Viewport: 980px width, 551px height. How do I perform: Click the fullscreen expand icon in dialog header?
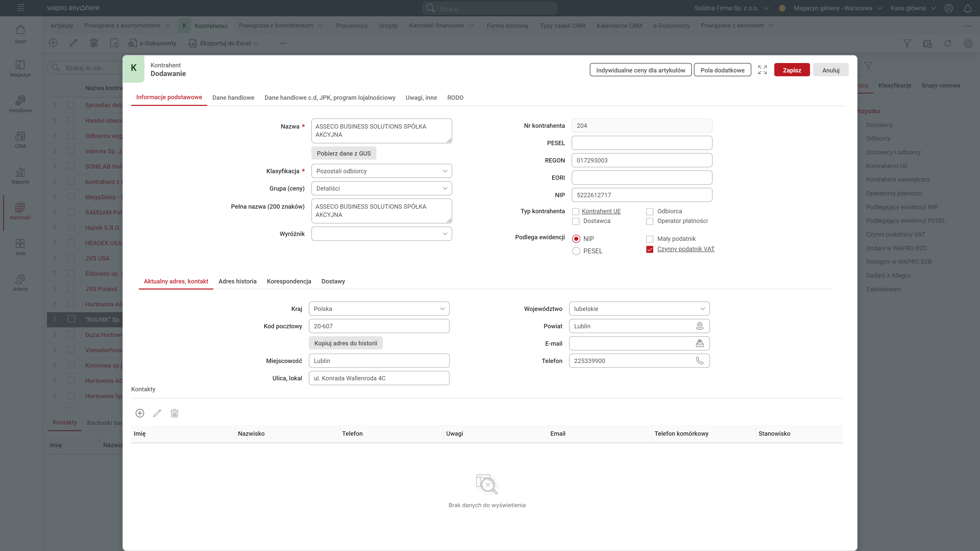(762, 70)
